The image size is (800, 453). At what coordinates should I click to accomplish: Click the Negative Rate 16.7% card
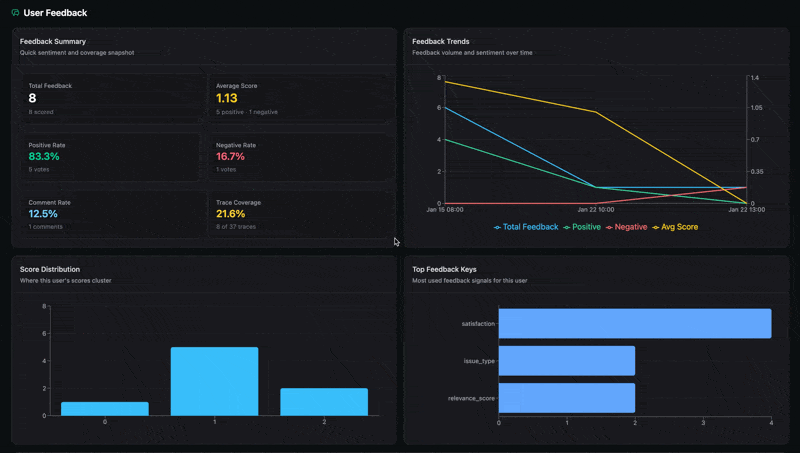[299, 157]
